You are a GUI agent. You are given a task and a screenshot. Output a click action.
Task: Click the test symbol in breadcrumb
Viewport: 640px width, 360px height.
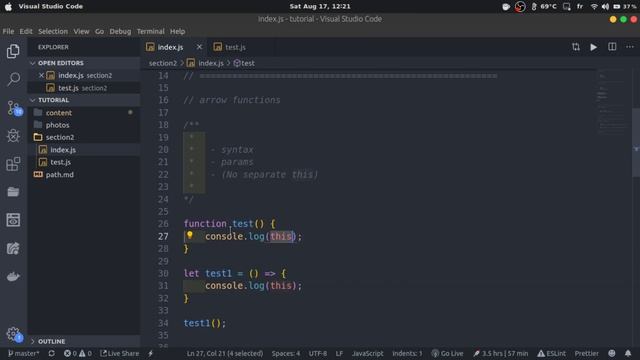pyautogui.click(x=244, y=63)
